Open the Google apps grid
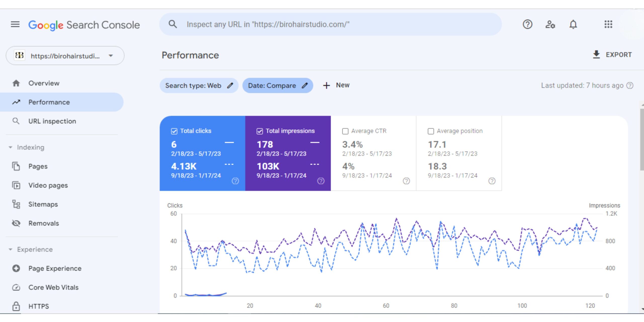644x322 pixels. (608, 24)
